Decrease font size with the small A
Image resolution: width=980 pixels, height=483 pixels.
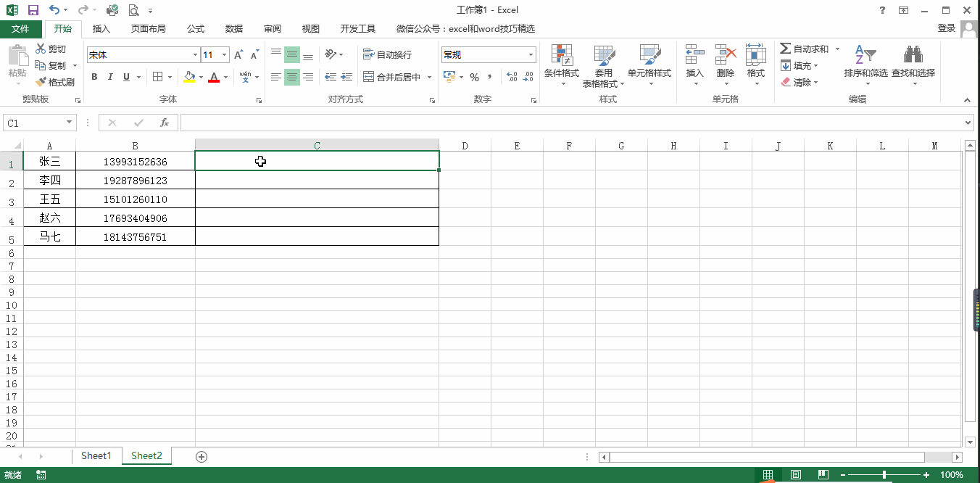point(254,55)
